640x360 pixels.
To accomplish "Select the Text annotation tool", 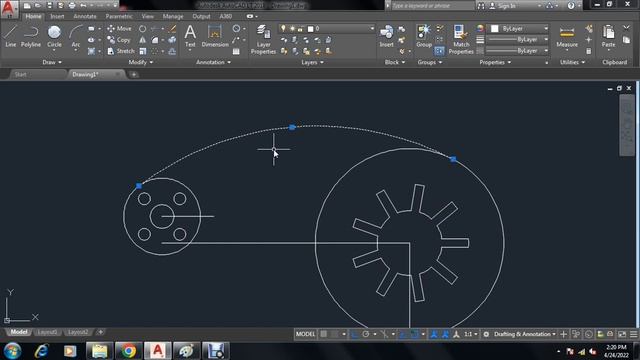I will point(190,36).
